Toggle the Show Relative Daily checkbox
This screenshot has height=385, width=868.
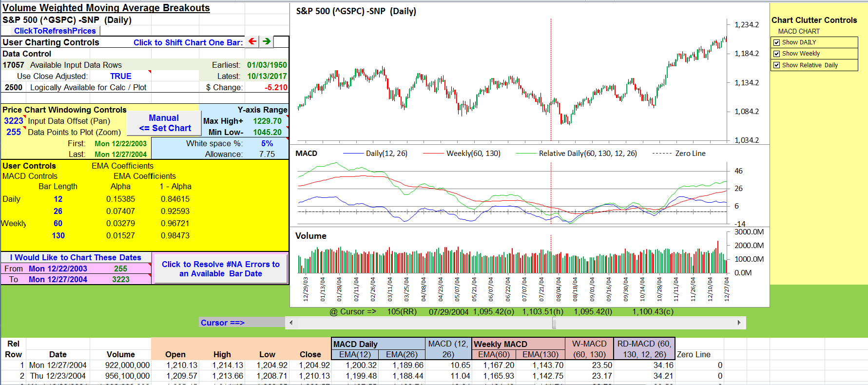point(777,65)
